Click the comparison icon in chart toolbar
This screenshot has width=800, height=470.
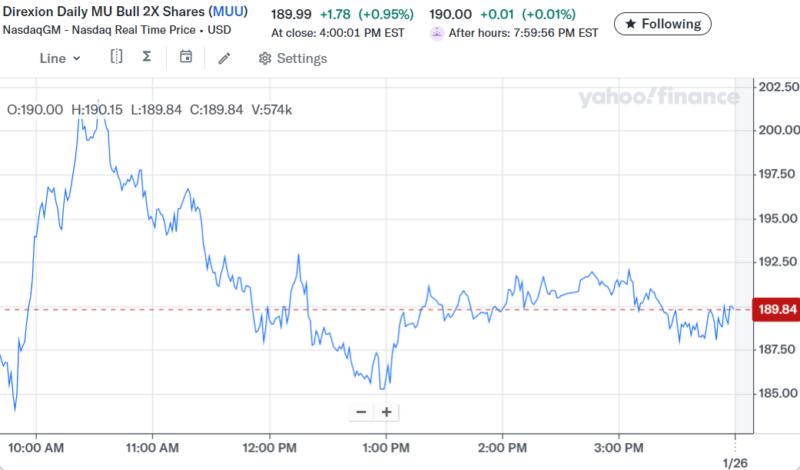click(x=117, y=58)
